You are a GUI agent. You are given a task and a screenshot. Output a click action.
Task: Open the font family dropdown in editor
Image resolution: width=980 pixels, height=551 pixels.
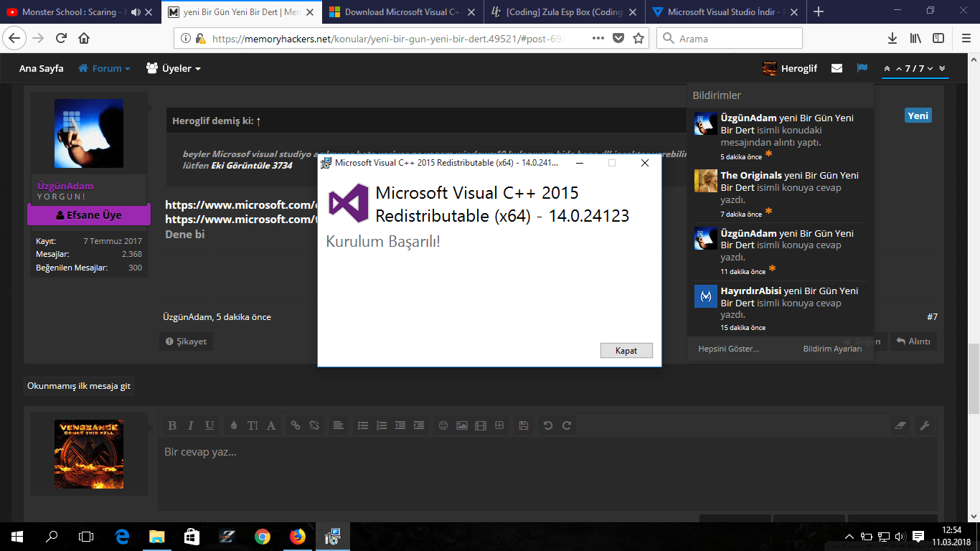click(271, 425)
